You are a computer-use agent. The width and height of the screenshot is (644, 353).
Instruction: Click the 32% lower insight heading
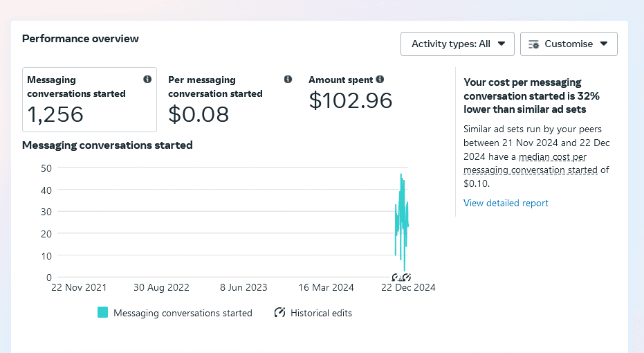coord(531,96)
